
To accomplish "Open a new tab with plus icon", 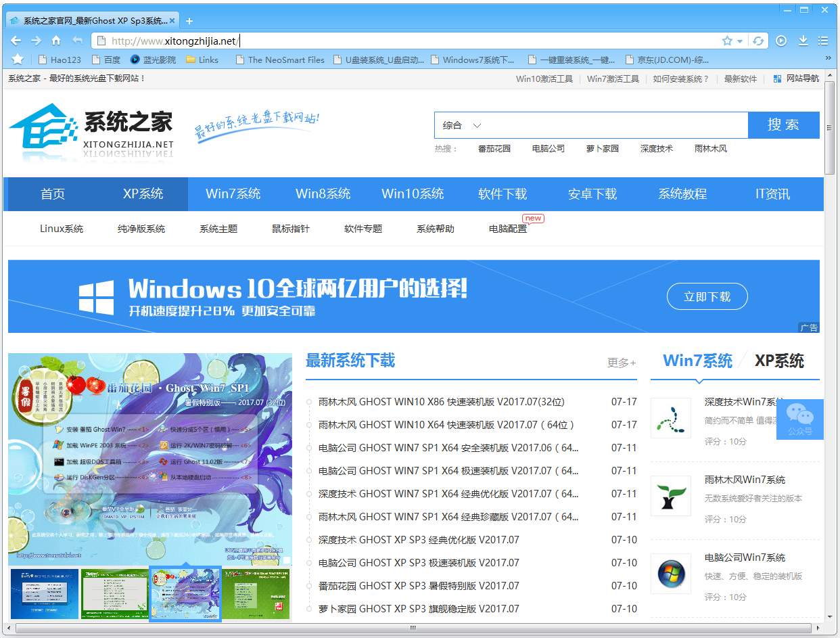I will tap(189, 21).
